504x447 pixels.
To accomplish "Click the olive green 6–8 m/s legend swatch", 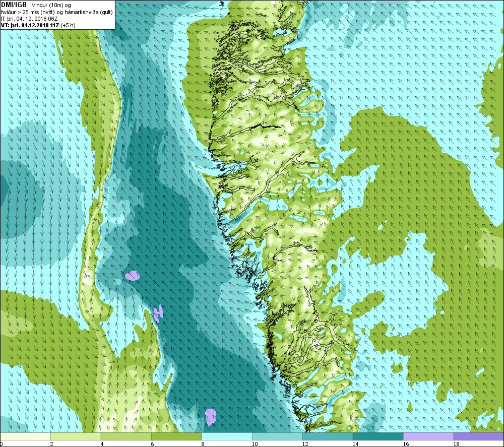I will point(176,436).
